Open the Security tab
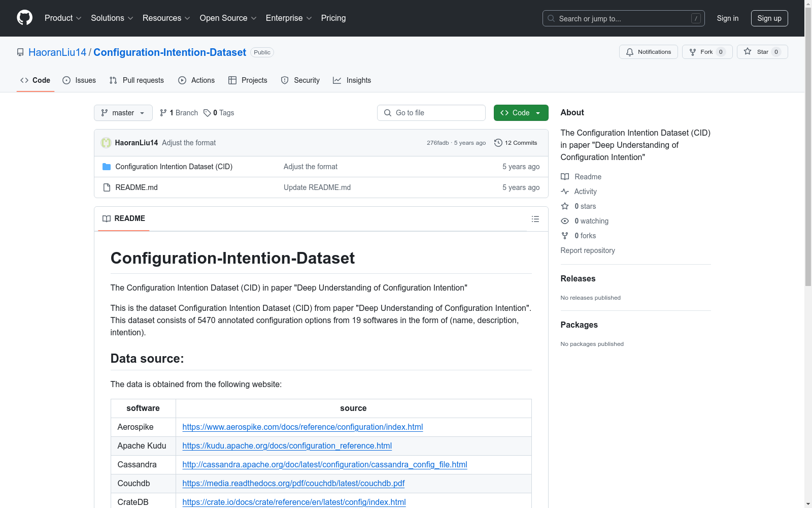The image size is (812, 508). click(x=300, y=80)
